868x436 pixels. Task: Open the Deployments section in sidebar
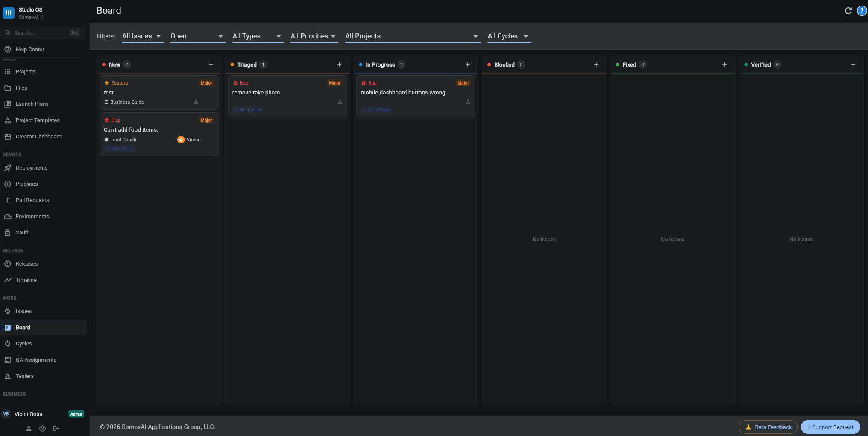[31, 167]
